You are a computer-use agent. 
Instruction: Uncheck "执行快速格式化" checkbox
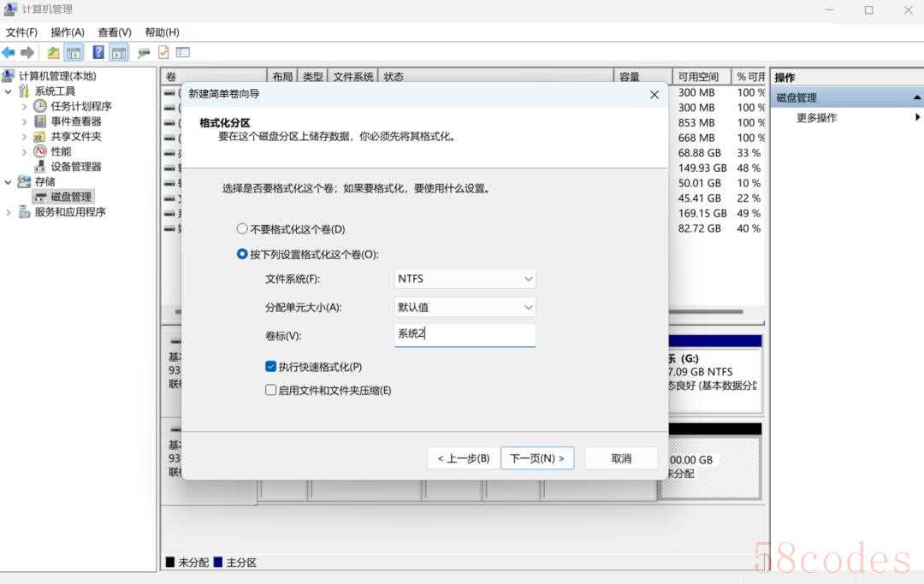pyautogui.click(x=270, y=367)
